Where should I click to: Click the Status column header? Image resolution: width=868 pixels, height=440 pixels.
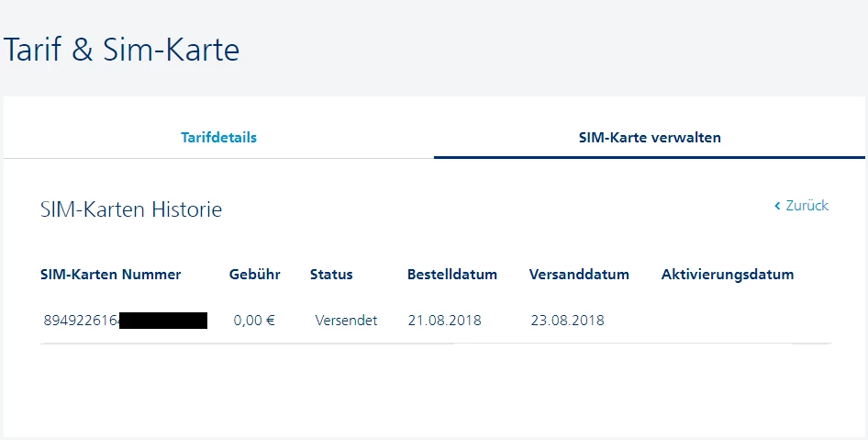click(331, 275)
